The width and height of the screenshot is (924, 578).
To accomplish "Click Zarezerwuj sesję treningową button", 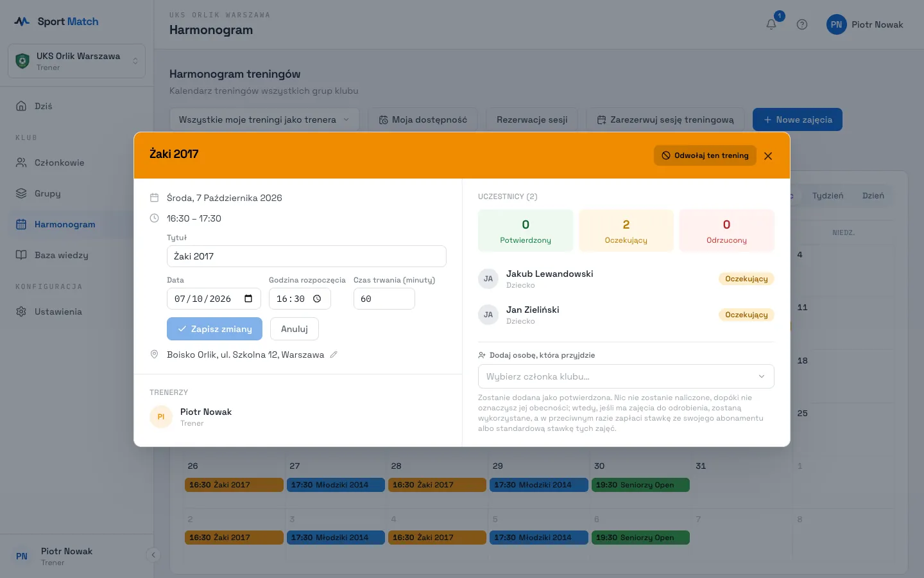I will tap(665, 119).
